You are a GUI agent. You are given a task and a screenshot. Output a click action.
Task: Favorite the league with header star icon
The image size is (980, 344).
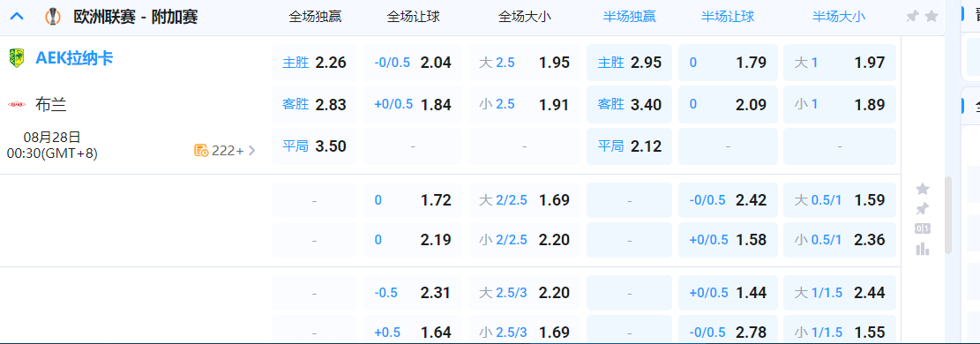click(931, 16)
